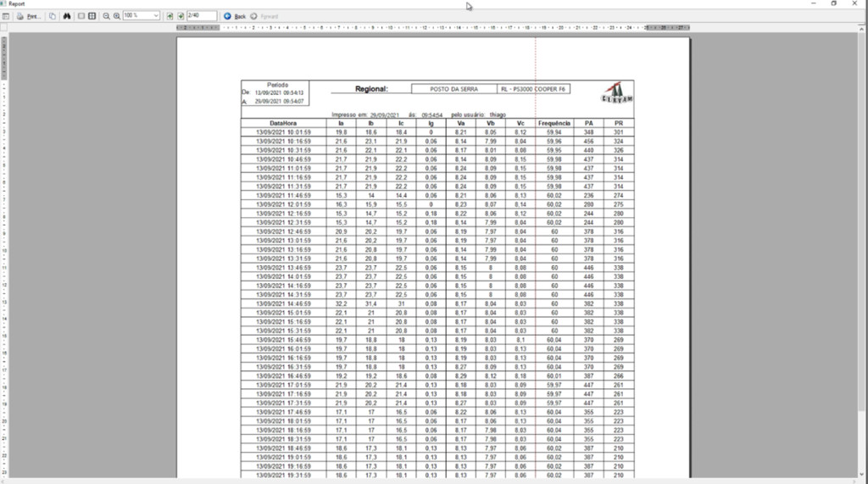The image size is (868, 484).
Task: Toggle the thumbnails panel icon at toolbar start
Action: coord(6,16)
